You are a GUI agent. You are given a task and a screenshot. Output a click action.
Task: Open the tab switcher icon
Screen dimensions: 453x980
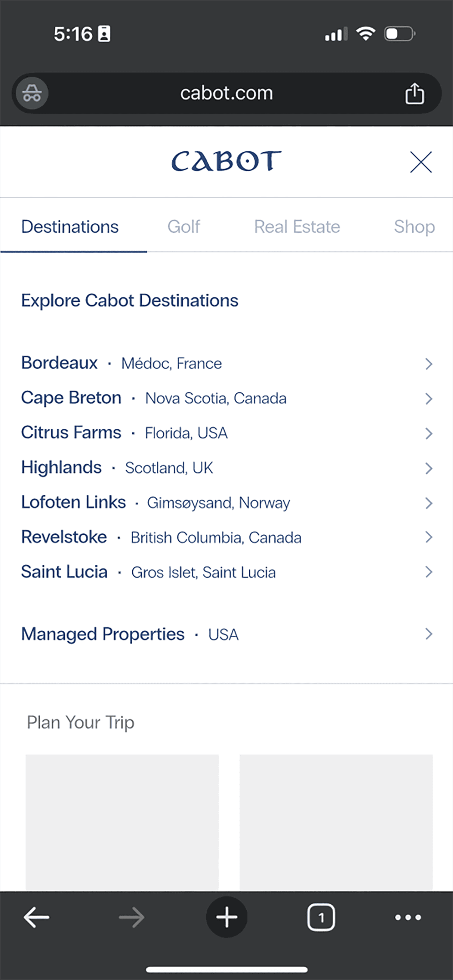click(x=321, y=917)
